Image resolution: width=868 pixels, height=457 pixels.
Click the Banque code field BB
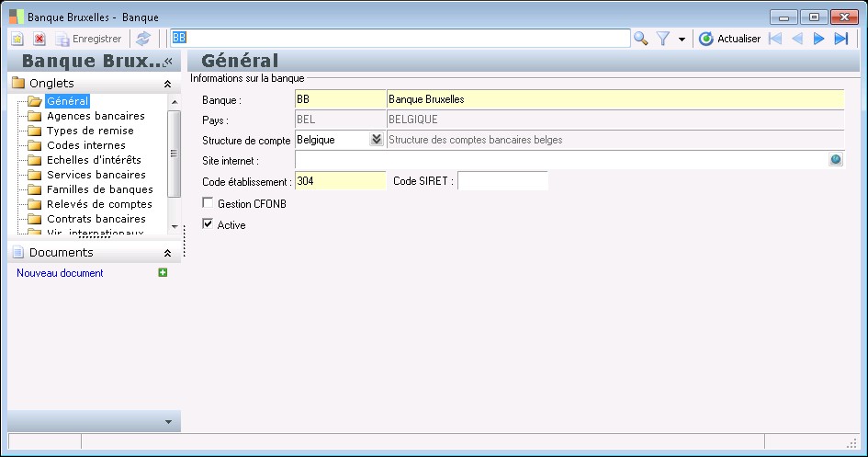point(341,99)
